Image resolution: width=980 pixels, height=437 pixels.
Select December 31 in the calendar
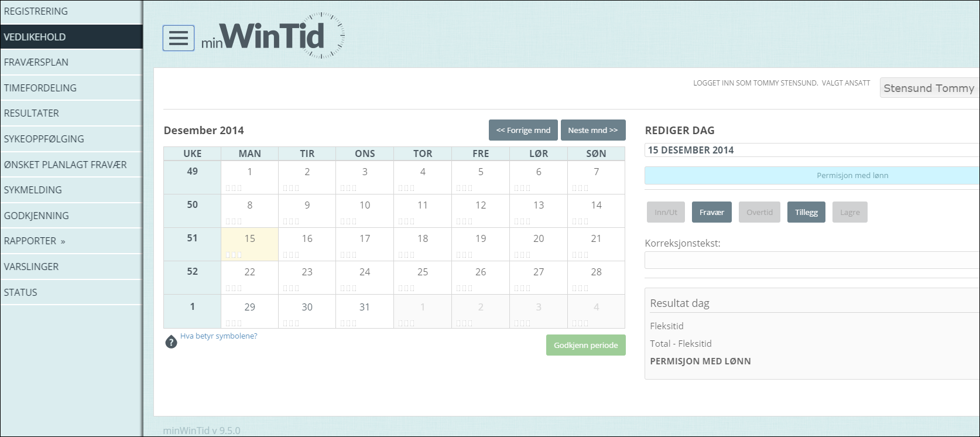coord(365,312)
